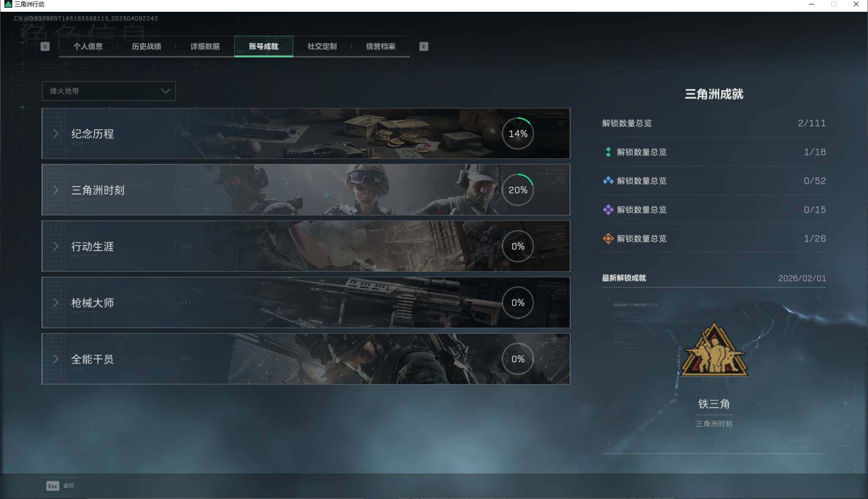Image resolution: width=868 pixels, height=499 pixels.
Task: Click the 全能干员 category title
Action: [93, 360]
